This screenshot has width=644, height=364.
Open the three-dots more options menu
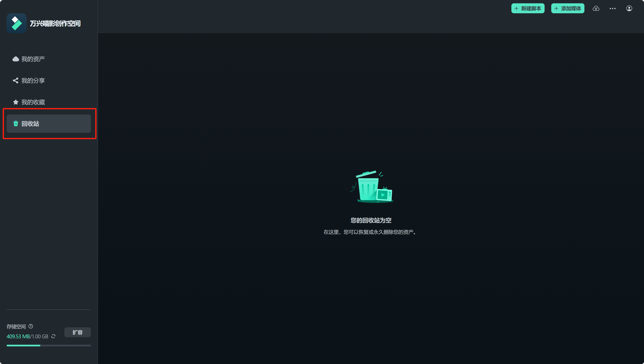[612, 9]
